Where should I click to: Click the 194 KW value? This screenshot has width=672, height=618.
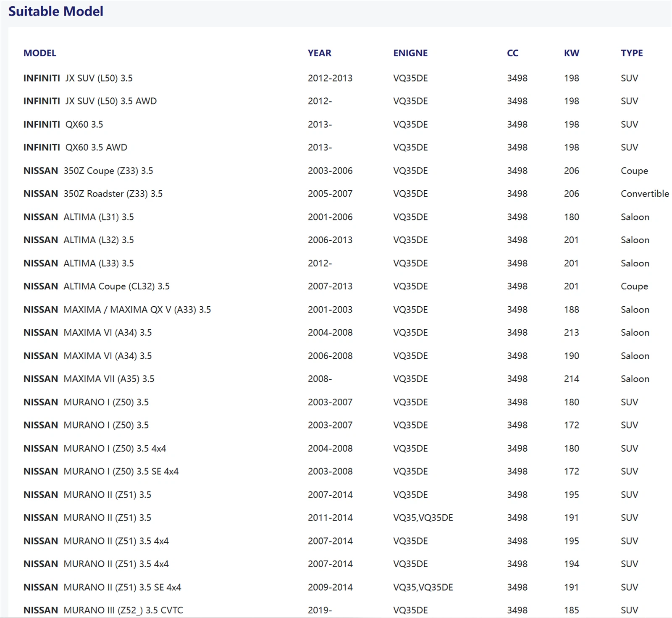tap(572, 564)
